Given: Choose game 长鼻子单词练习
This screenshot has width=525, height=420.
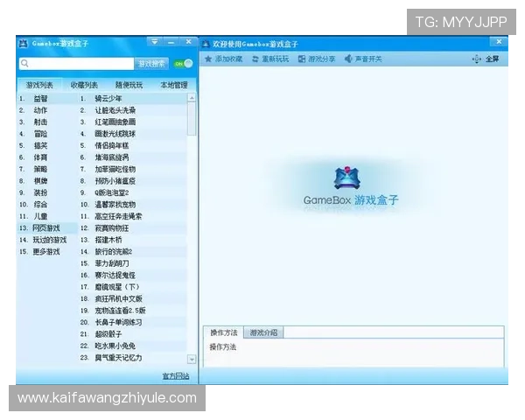Looking at the screenshot, I should tap(133, 322).
